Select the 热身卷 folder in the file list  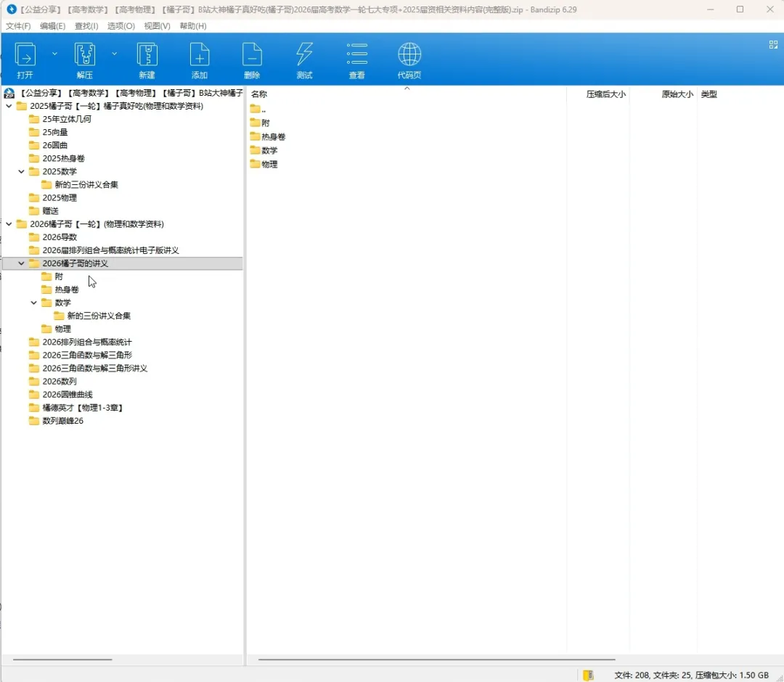click(x=268, y=136)
